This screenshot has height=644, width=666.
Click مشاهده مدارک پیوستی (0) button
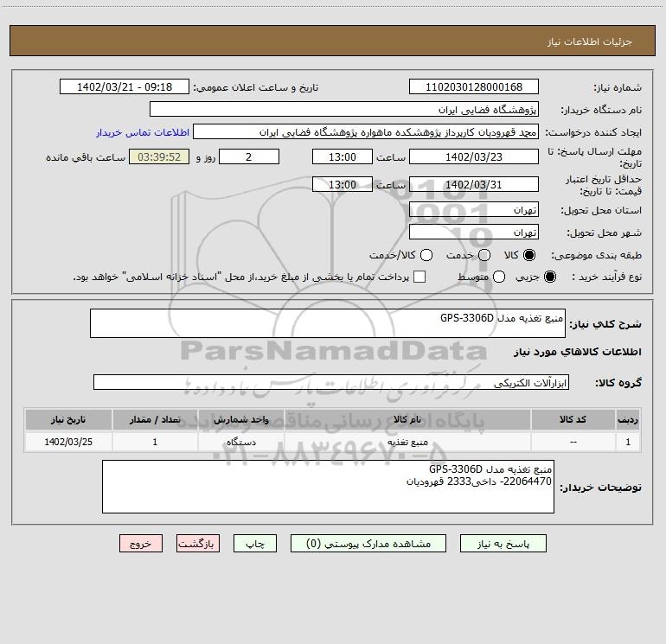click(x=368, y=544)
